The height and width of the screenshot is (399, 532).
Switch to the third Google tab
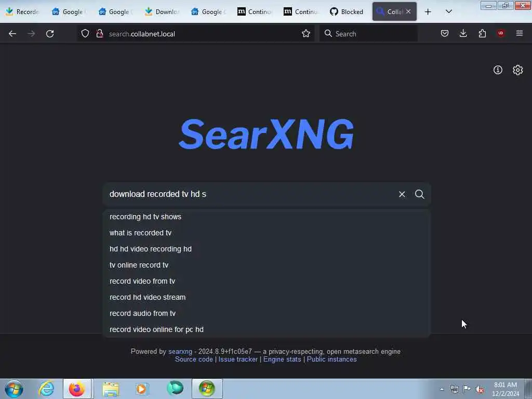pos(208,12)
